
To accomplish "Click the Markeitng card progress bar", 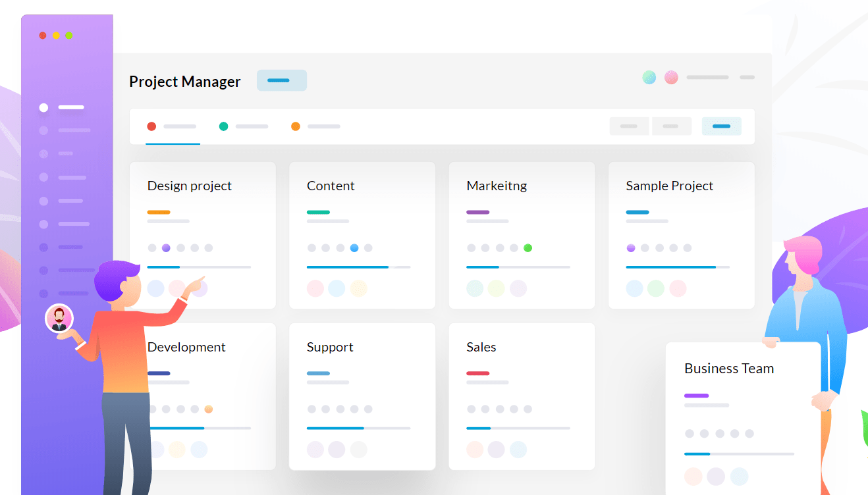I will pos(518,267).
